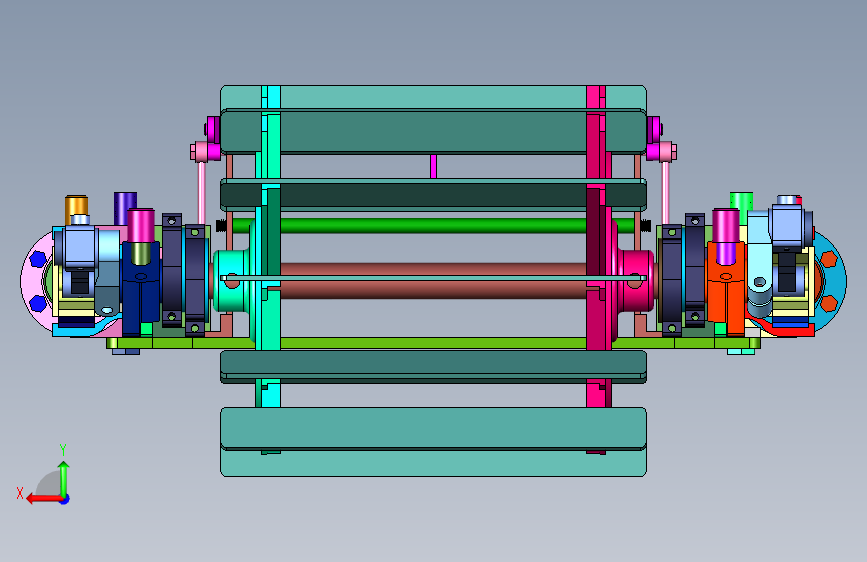Select the magenta vertical plate on right
The height and width of the screenshot is (562, 867).
click(596, 221)
